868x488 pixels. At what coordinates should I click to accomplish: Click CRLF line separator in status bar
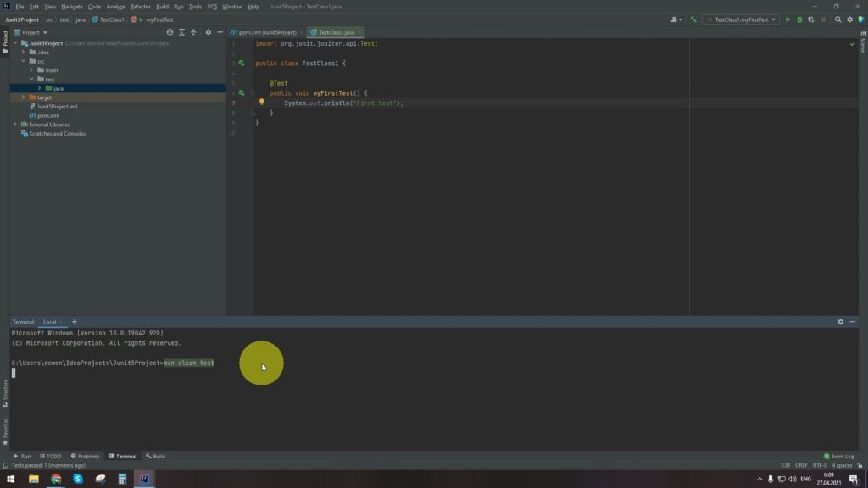click(x=801, y=465)
